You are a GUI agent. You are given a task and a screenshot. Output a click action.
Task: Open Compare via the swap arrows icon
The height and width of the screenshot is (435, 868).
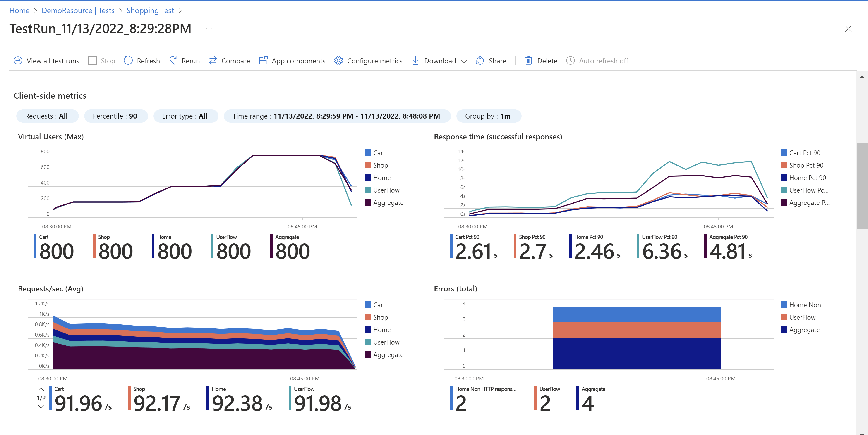pos(213,61)
